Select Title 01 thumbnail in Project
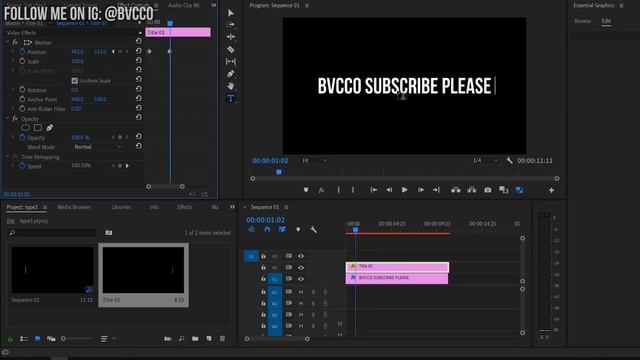 (x=143, y=270)
